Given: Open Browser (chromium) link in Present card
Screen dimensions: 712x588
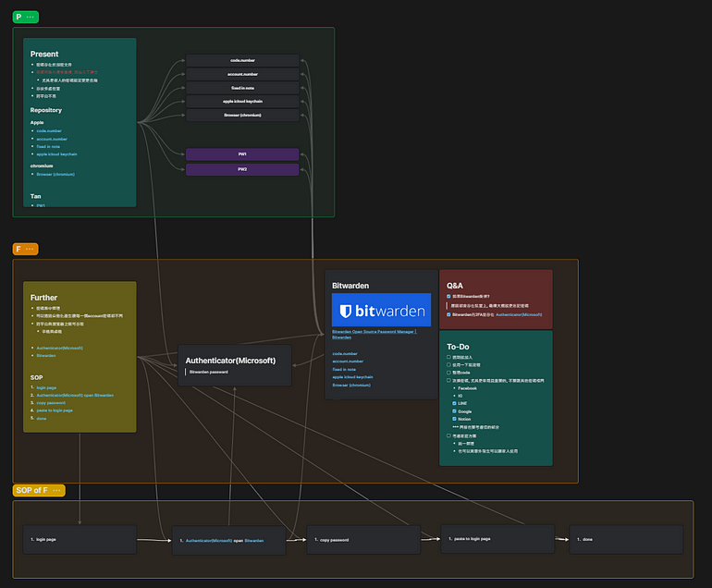Looking at the screenshot, I should (55, 175).
